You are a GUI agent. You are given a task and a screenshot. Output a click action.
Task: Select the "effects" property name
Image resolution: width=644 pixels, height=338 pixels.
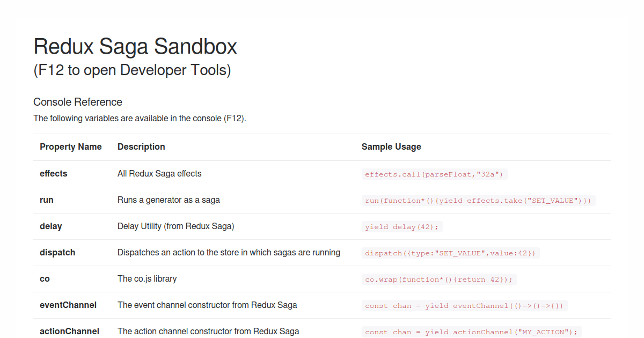pos(53,173)
